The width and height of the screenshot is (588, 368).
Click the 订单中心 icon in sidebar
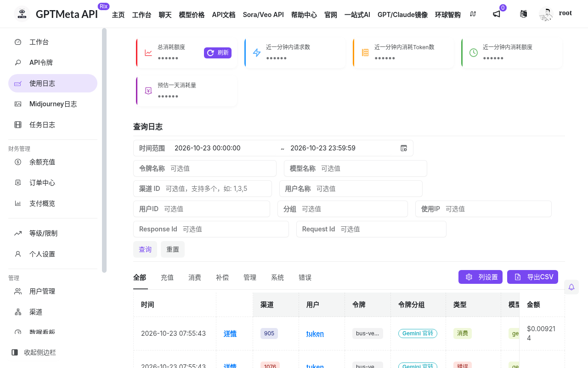(x=18, y=183)
